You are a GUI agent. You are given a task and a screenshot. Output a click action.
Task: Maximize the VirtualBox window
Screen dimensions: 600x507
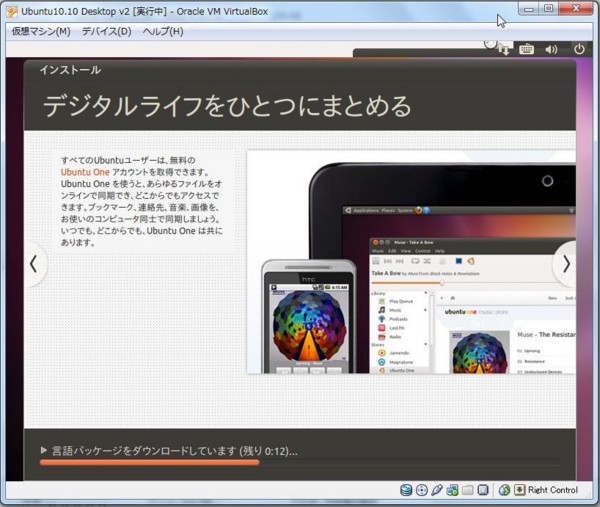[548, 9]
